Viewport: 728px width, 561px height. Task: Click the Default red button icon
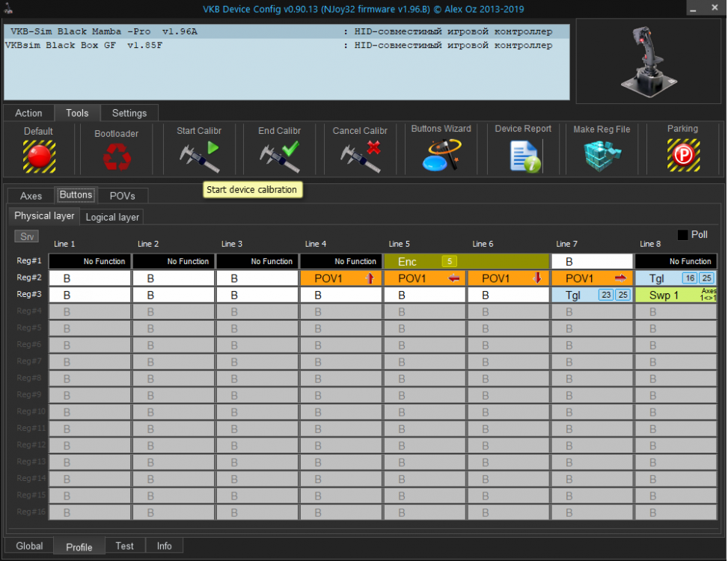tap(39, 156)
